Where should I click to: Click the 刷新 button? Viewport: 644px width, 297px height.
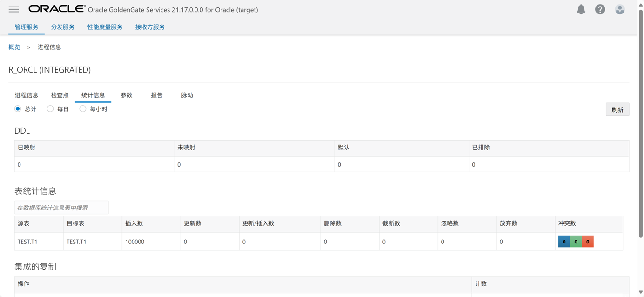(617, 110)
